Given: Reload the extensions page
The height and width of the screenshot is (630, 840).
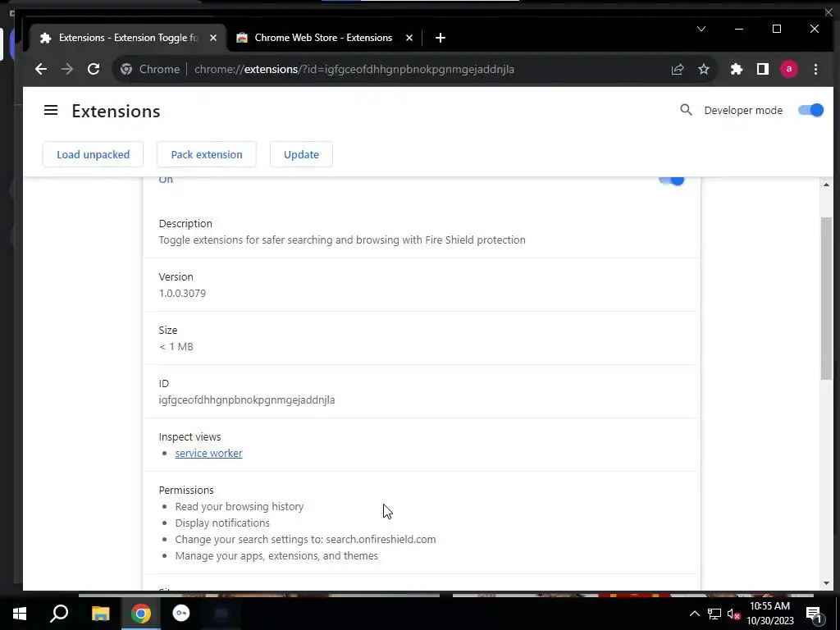Looking at the screenshot, I should (94, 69).
